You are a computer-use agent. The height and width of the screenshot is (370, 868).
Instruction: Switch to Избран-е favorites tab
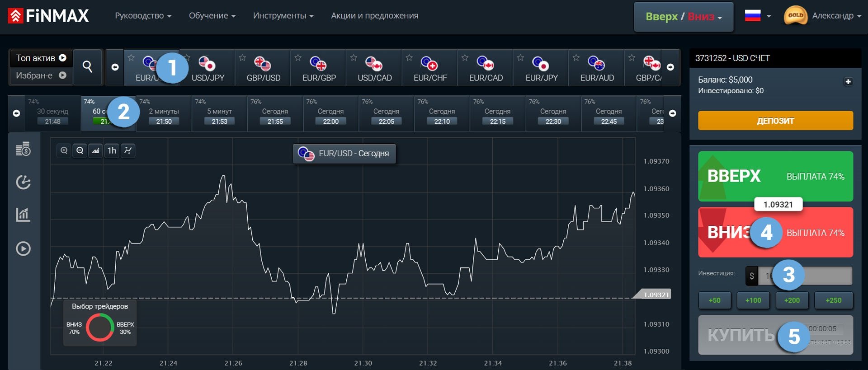coord(41,75)
